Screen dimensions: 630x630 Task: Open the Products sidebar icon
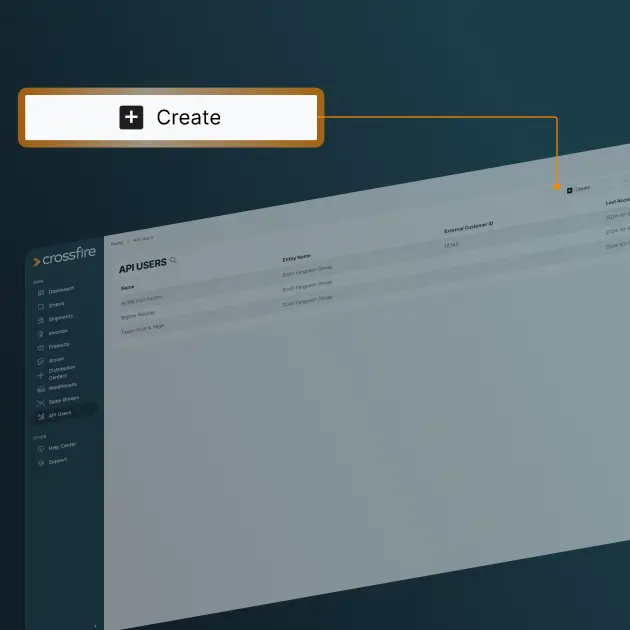click(x=40, y=347)
